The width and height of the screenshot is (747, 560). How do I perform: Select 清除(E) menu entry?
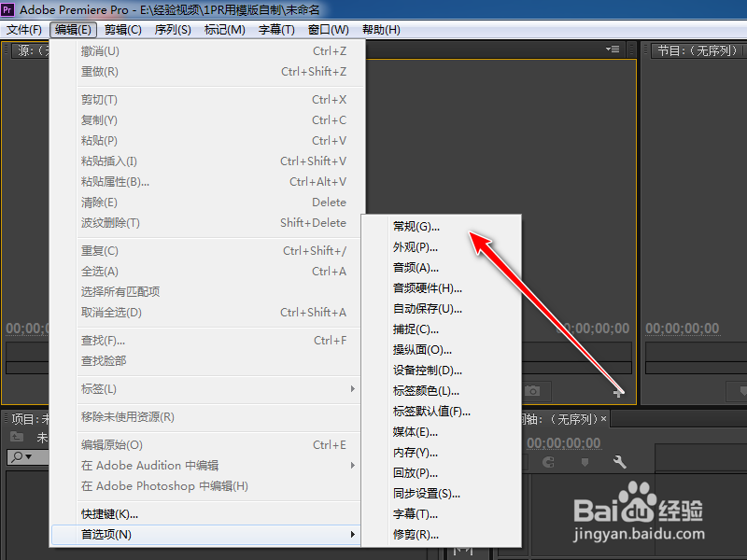[x=205, y=203]
